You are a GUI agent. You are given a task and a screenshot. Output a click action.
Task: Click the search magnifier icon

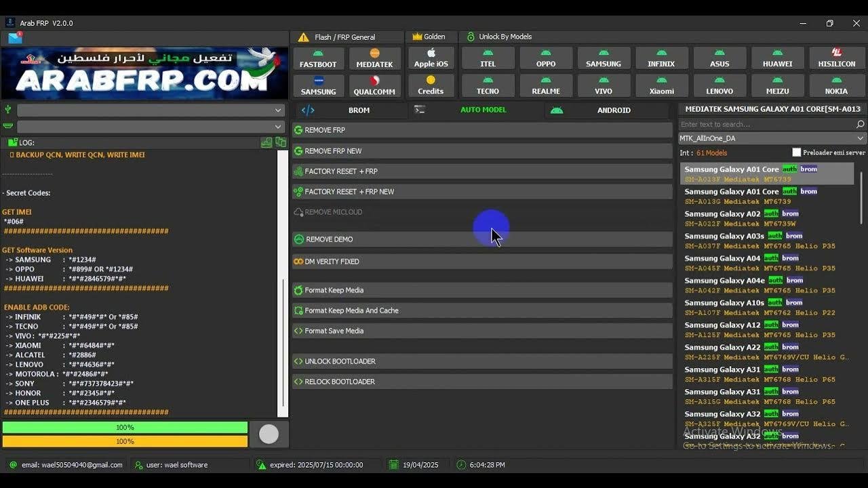click(x=860, y=124)
